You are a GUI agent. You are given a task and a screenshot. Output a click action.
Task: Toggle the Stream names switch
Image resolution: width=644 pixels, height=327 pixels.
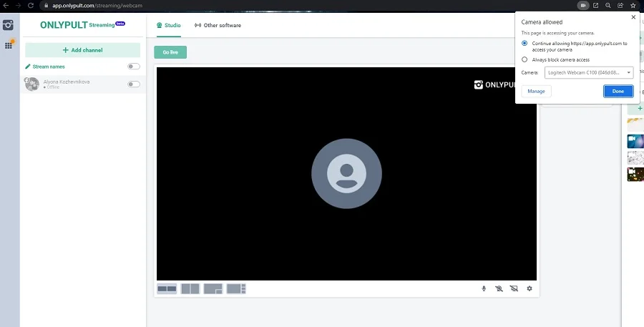coord(133,67)
